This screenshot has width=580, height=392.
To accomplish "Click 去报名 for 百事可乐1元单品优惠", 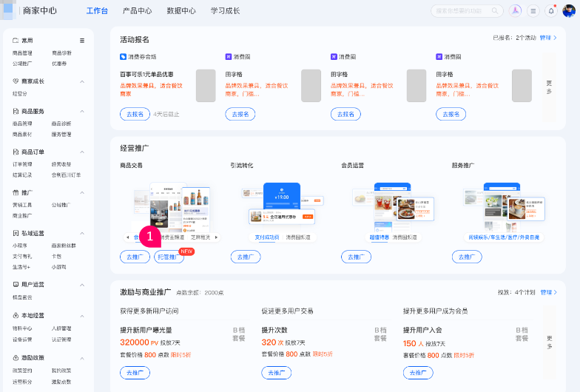I will coord(135,114).
